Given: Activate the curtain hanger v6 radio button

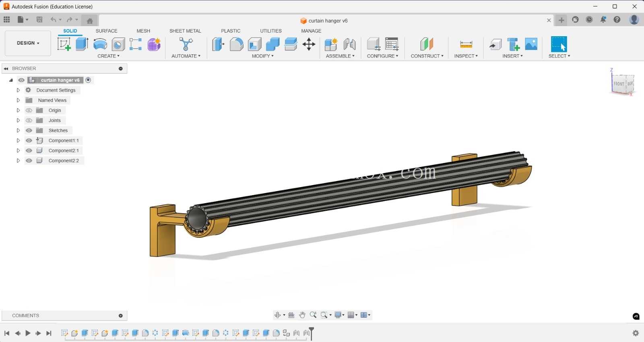Looking at the screenshot, I should (x=88, y=80).
